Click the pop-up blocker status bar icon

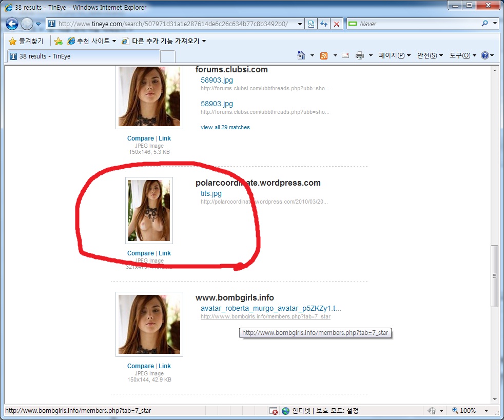pyautogui.click(x=273, y=411)
